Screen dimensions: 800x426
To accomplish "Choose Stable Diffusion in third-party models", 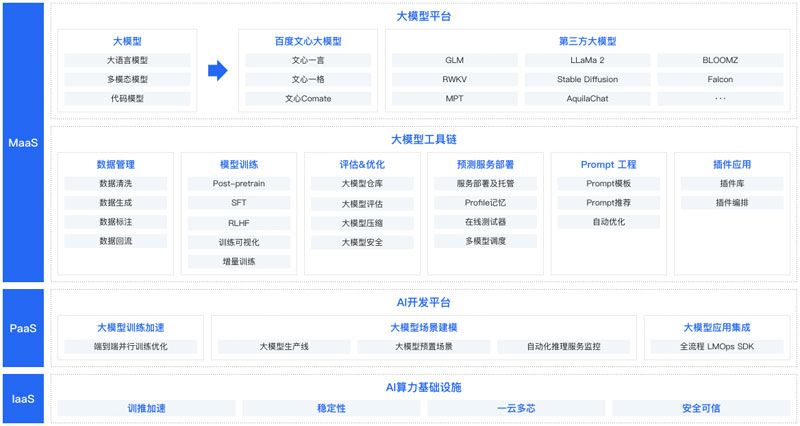I will [586, 80].
